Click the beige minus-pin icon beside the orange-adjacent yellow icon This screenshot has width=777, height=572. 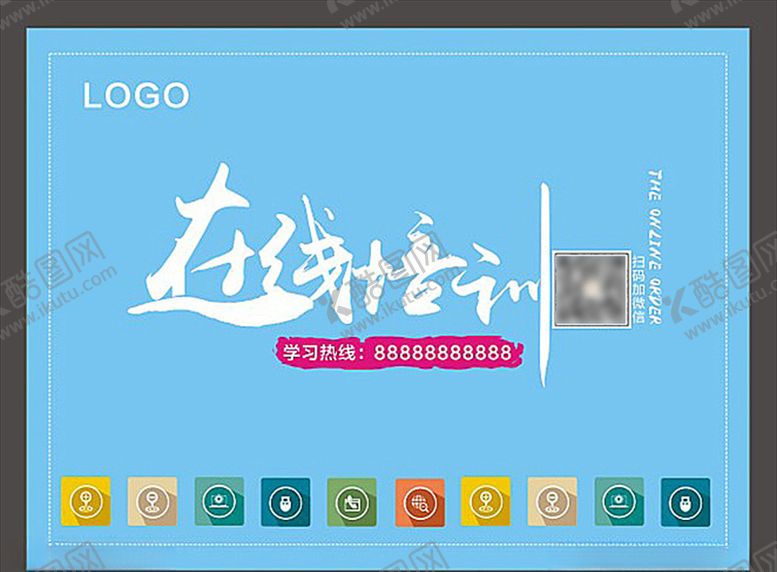click(x=552, y=501)
